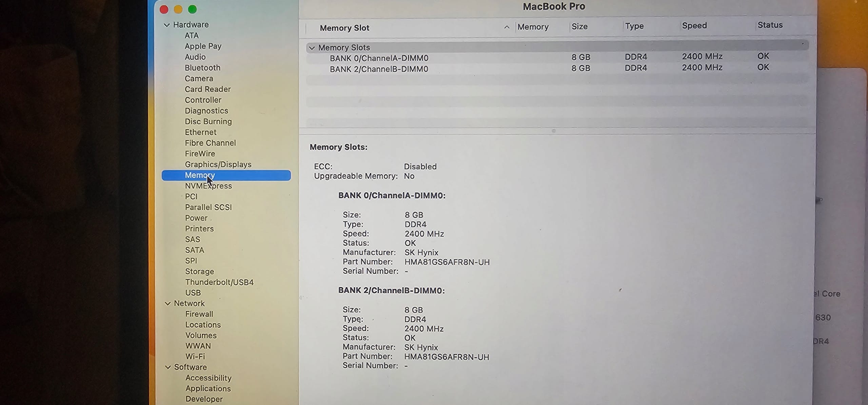868x405 pixels.
Task: Select SAS in the sidebar
Action: [x=192, y=240]
